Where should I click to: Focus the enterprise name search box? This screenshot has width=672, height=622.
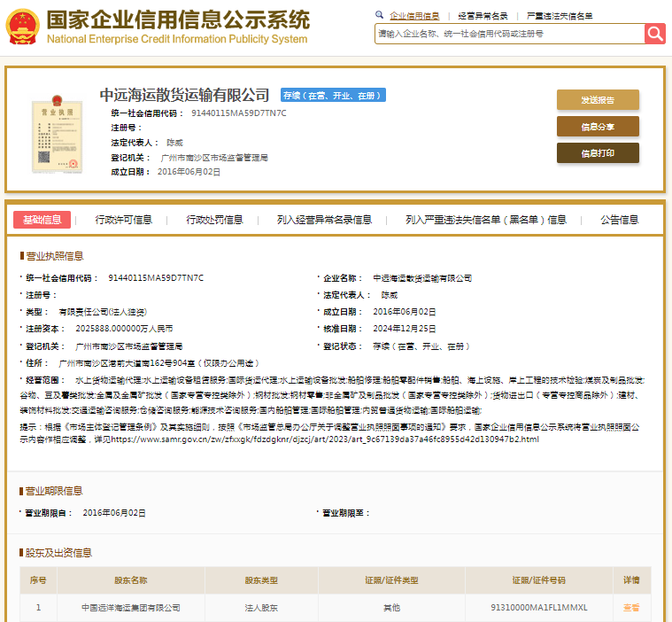pos(509,34)
